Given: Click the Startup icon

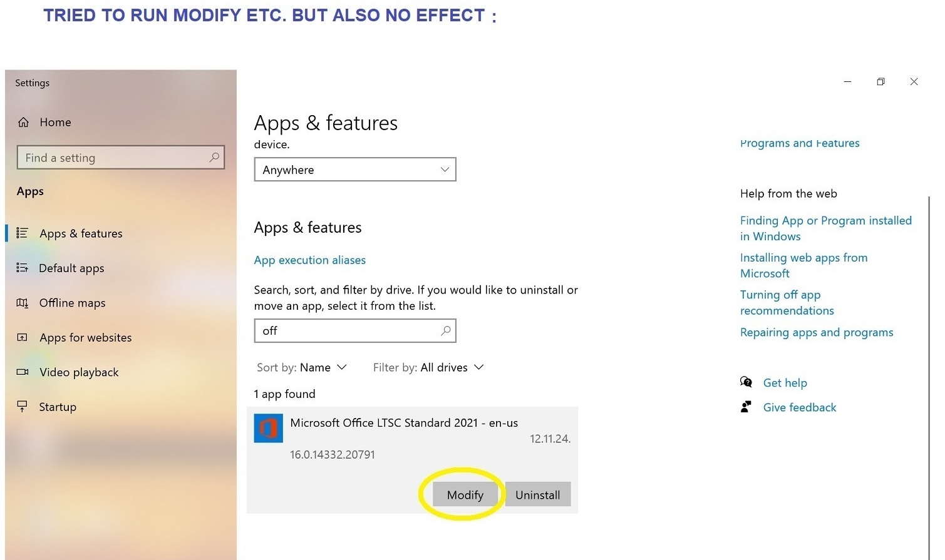Looking at the screenshot, I should (22, 407).
